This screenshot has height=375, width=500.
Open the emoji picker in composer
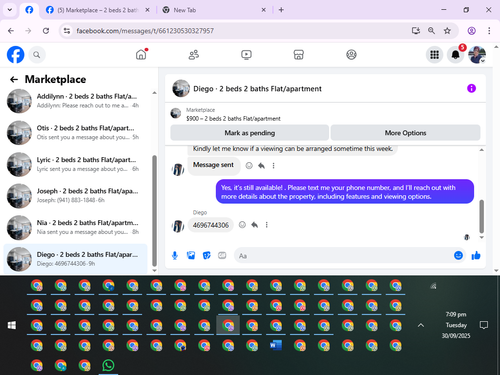point(458,255)
